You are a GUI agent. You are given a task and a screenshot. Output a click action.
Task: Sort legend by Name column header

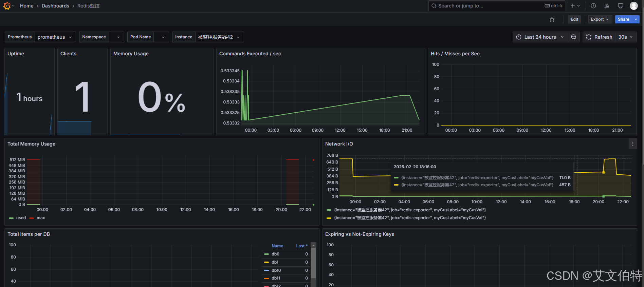tap(277, 246)
